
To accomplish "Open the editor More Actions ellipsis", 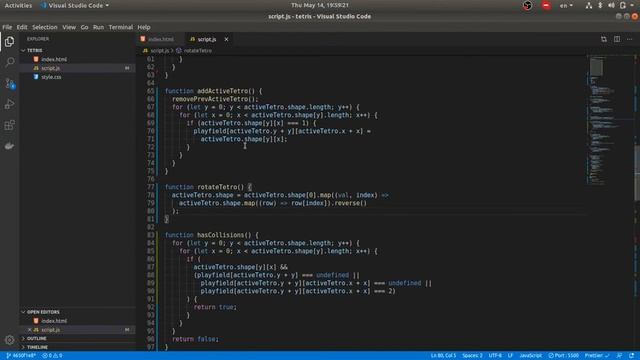I will click(630, 39).
